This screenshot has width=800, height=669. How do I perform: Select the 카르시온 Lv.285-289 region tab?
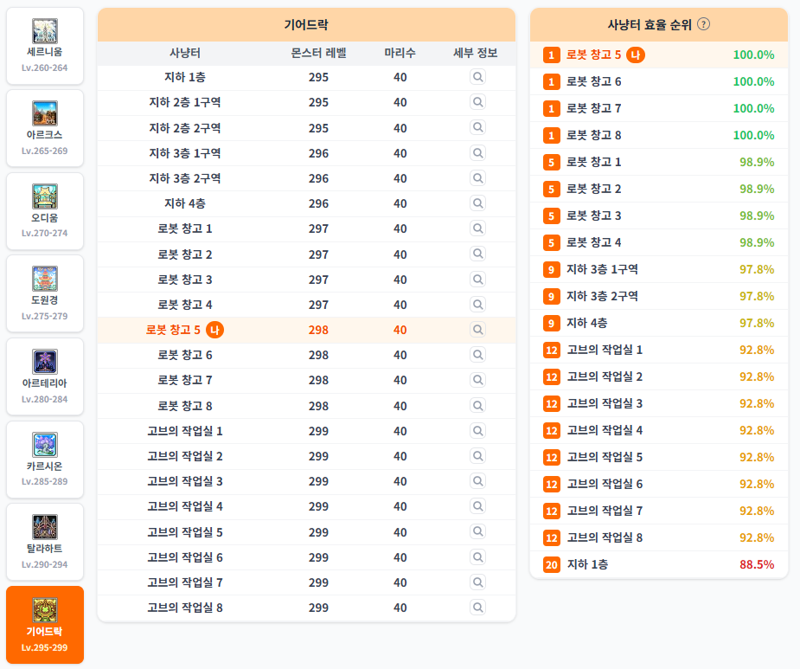(45, 460)
